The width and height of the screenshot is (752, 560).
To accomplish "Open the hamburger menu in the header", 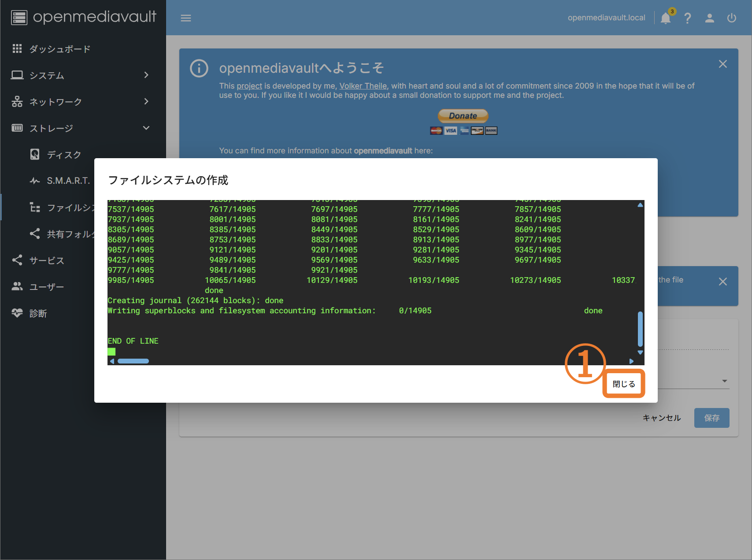I will click(186, 18).
